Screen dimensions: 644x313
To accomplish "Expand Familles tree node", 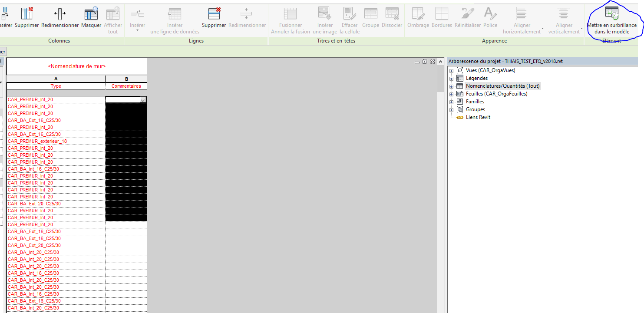I will (452, 102).
